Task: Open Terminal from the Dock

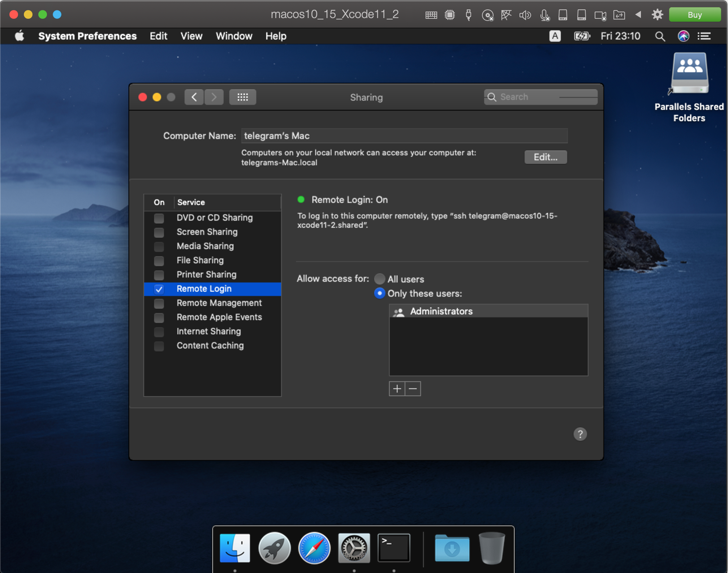Action: pos(393,548)
